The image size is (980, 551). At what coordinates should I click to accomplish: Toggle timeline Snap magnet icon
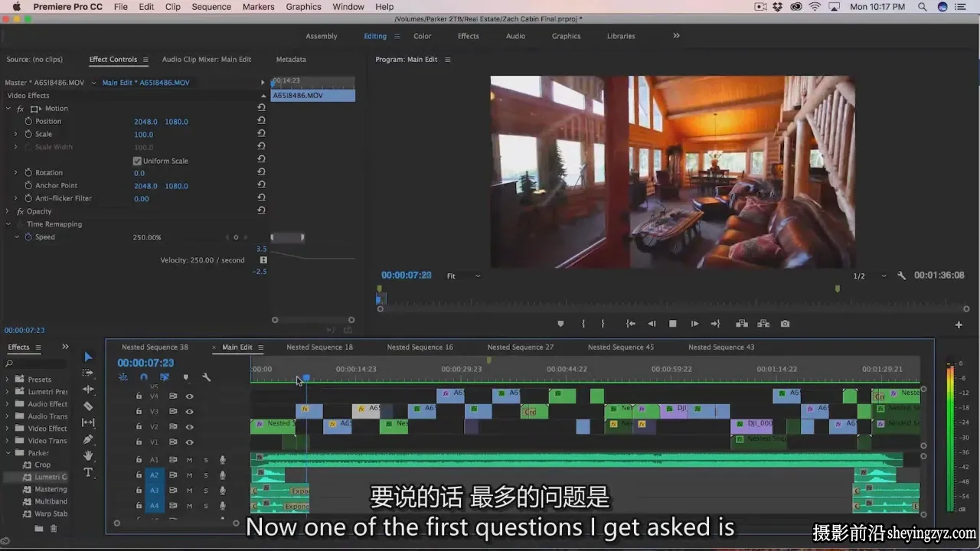[x=144, y=377]
